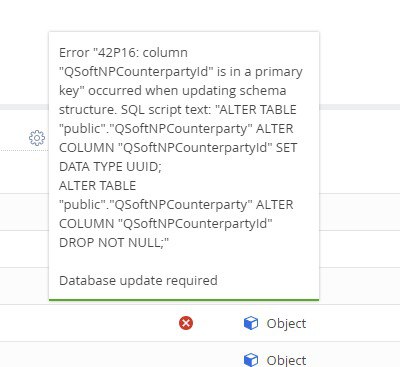Open the Object label in the bottom row

286,360
